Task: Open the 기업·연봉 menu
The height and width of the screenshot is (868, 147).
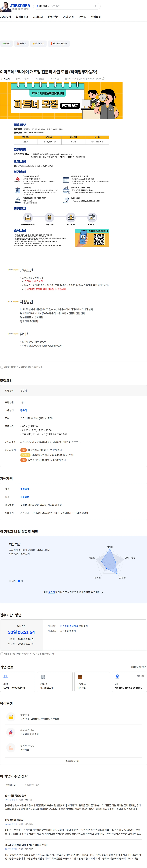Action: coord(68,17)
